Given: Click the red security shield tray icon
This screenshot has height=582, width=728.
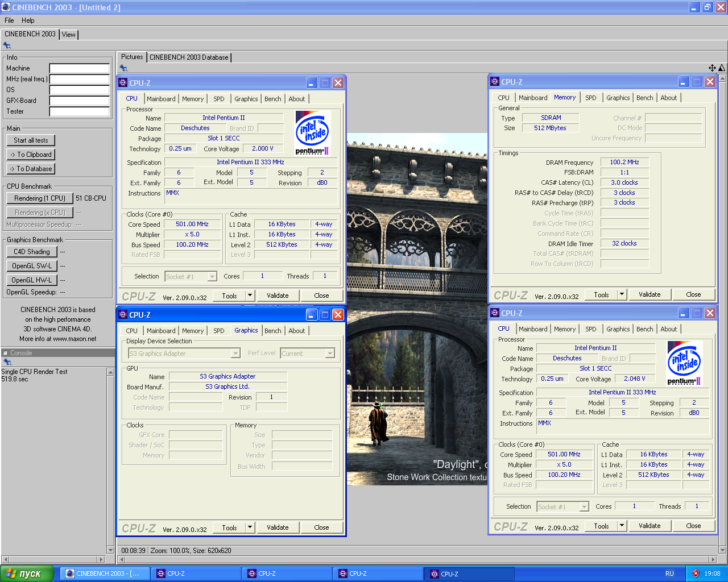Looking at the screenshot, I should [x=695, y=573].
